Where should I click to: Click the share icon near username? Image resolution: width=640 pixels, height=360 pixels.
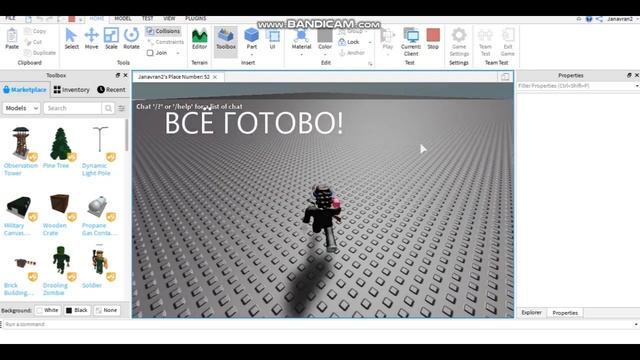[x=599, y=19]
